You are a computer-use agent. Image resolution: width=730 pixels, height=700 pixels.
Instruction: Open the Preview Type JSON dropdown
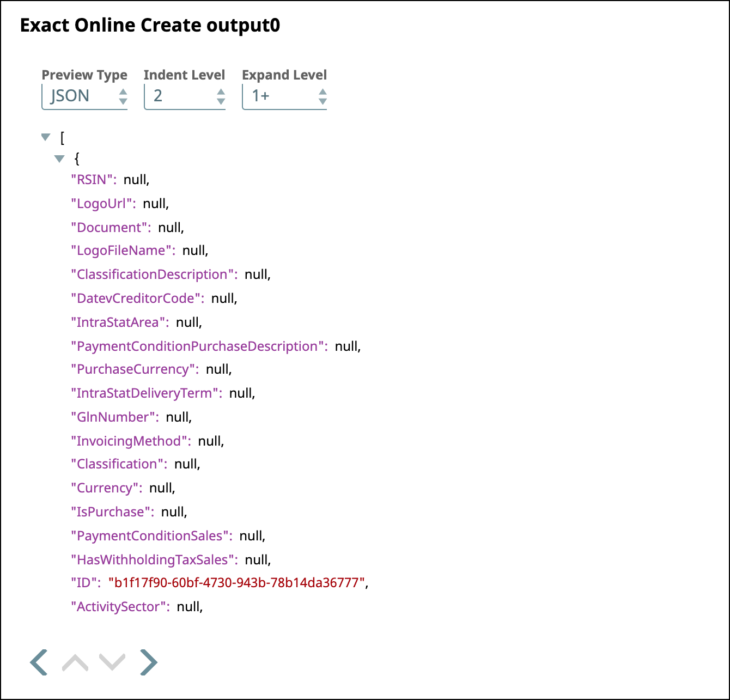pyautogui.click(x=85, y=96)
